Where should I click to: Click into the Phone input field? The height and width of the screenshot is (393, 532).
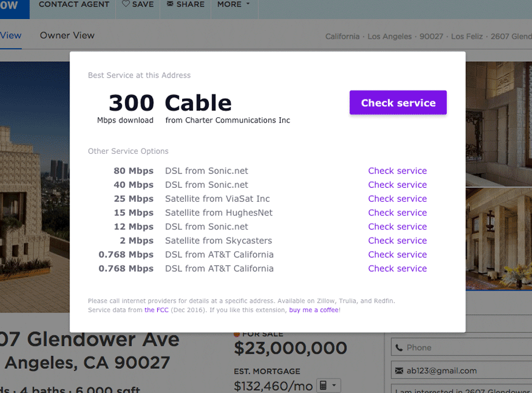(x=463, y=347)
